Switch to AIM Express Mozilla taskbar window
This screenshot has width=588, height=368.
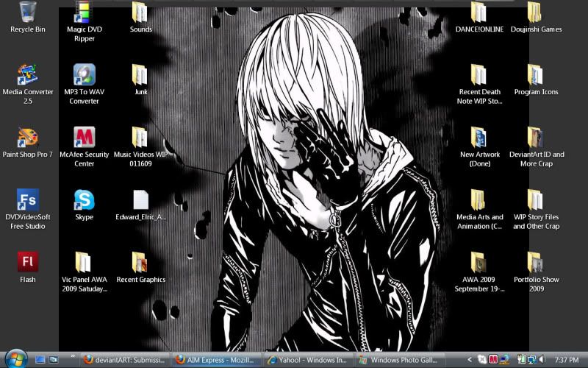(x=217, y=360)
